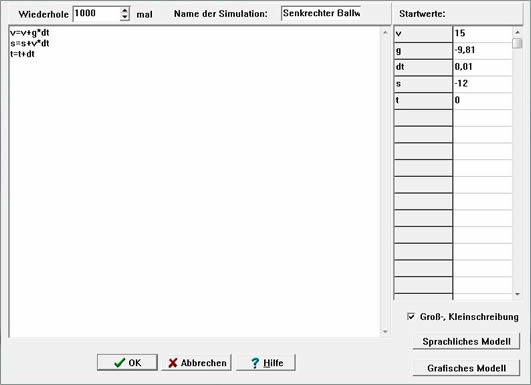Select the variable name cell s
The width and height of the screenshot is (531, 385).
(423, 84)
